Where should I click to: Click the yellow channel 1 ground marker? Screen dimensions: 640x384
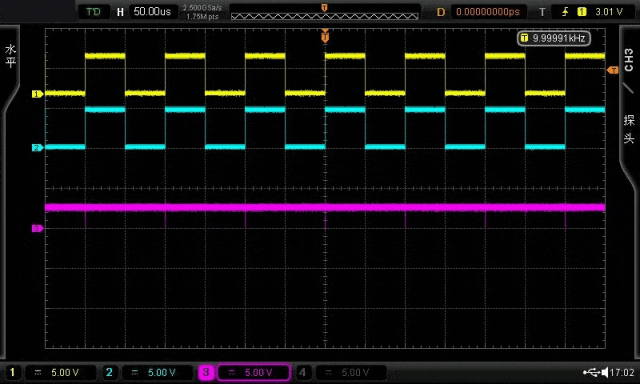coord(38,94)
